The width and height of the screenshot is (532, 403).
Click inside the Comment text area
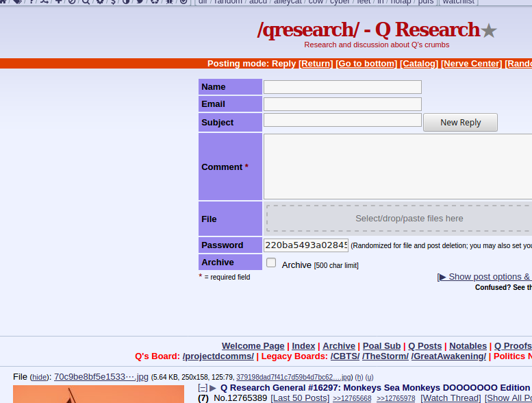[398, 167]
